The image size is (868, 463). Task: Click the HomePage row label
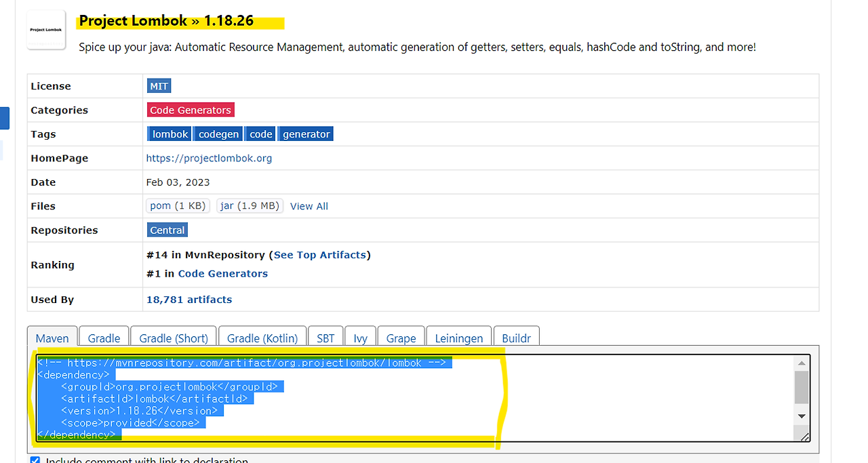coord(60,158)
